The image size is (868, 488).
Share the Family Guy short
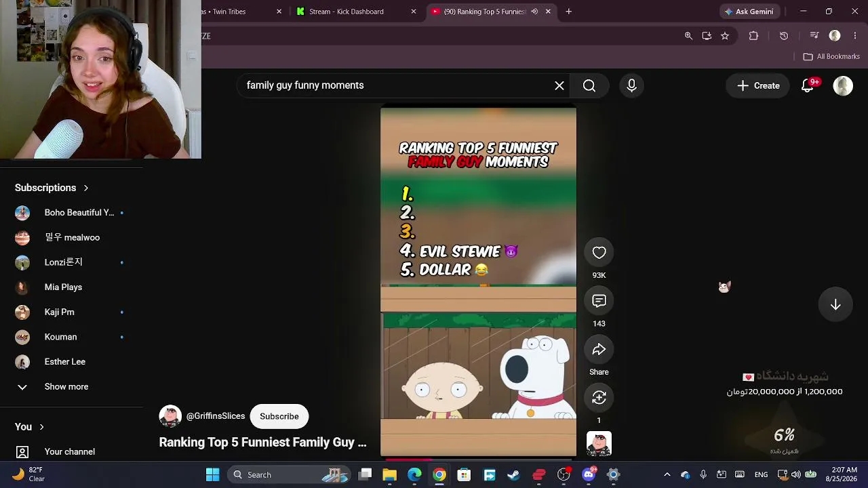click(x=599, y=350)
